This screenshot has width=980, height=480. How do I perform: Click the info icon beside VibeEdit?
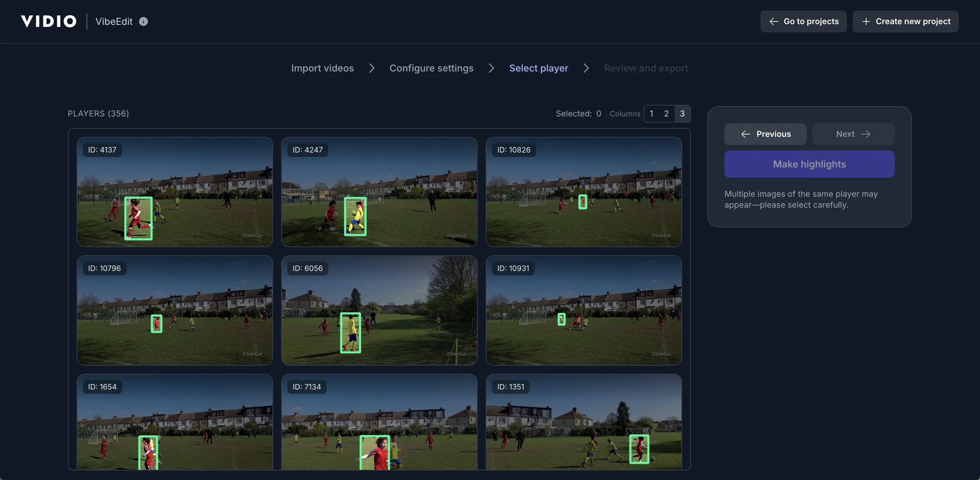pos(143,22)
